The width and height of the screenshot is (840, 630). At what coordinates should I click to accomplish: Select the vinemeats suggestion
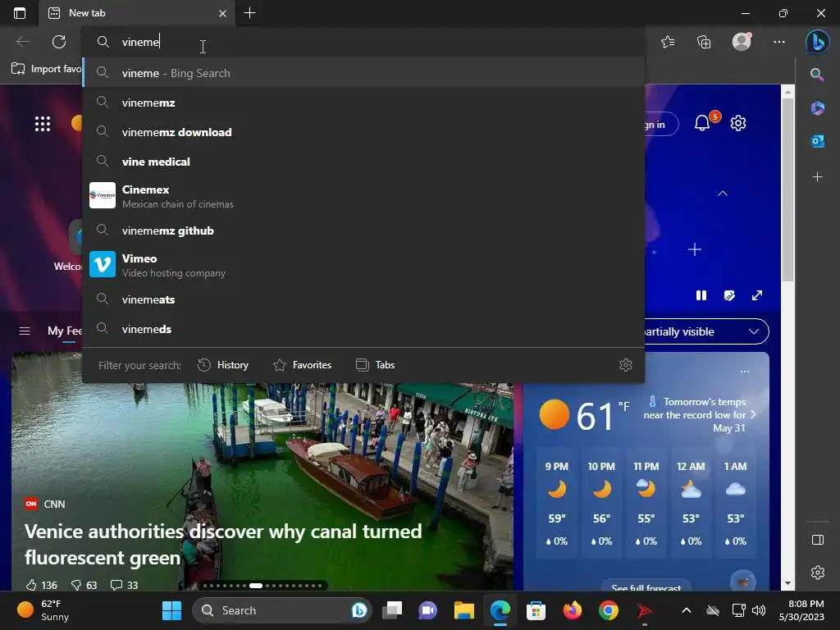363,300
